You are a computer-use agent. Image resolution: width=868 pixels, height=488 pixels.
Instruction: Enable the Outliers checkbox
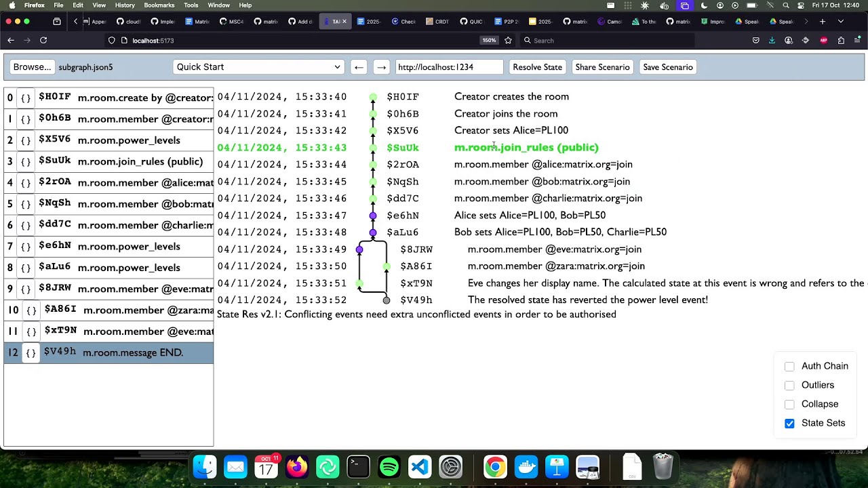[x=789, y=386]
